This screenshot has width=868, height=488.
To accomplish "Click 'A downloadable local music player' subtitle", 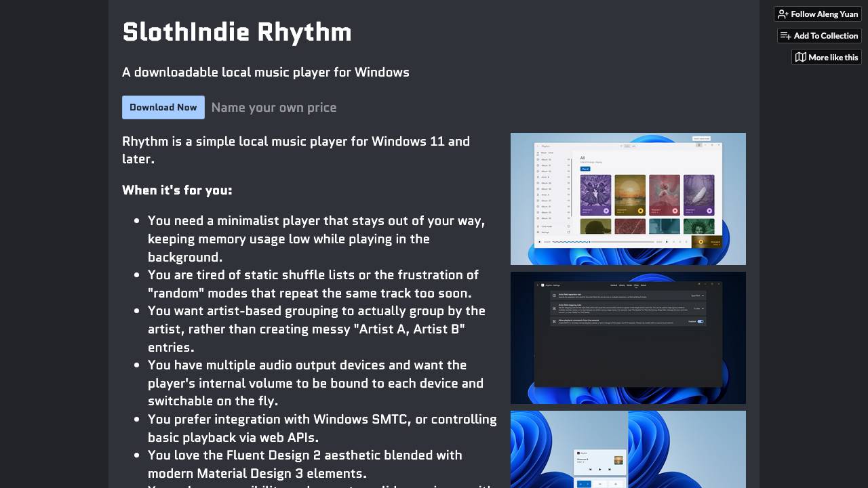I will (266, 72).
